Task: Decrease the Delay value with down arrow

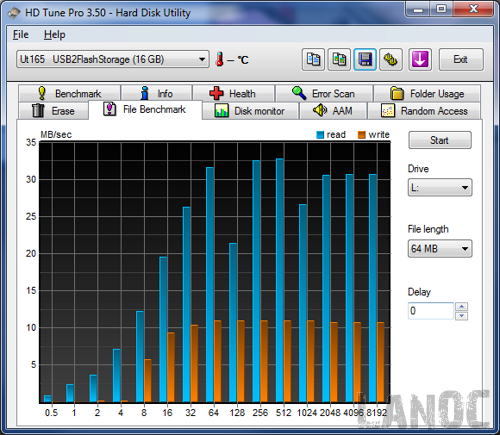Action: tap(461, 316)
